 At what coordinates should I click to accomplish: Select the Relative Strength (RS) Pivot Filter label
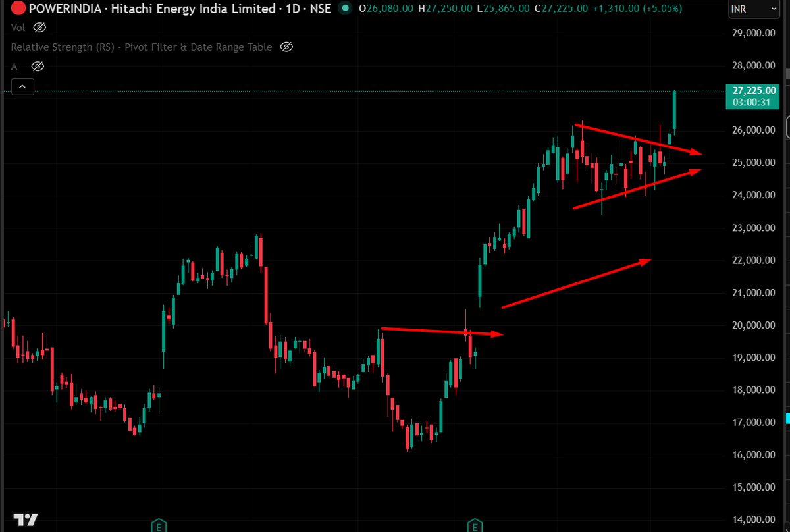pyautogui.click(x=142, y=47)
